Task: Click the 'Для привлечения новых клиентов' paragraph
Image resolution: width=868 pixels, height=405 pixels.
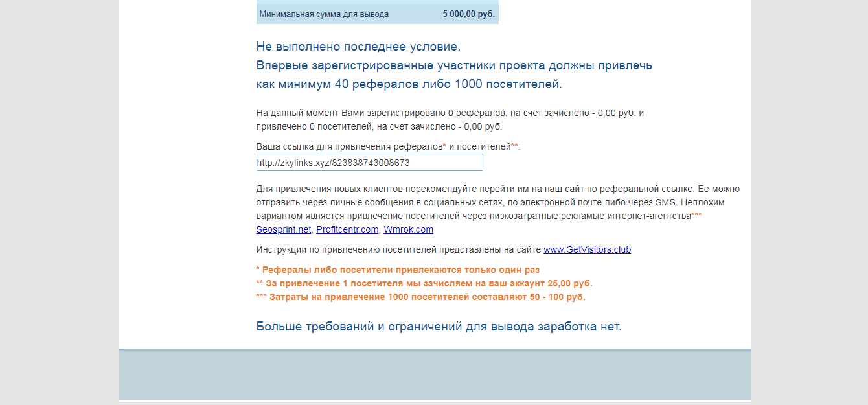Action: [497, 202]
